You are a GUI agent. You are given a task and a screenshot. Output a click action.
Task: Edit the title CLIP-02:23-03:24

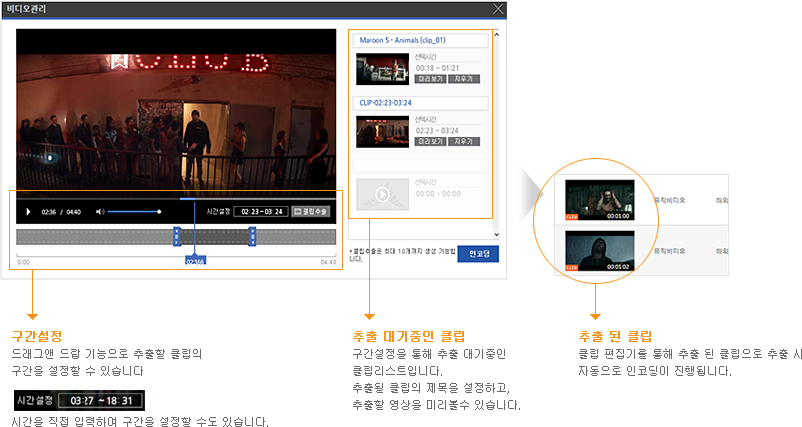pos(420,103)
